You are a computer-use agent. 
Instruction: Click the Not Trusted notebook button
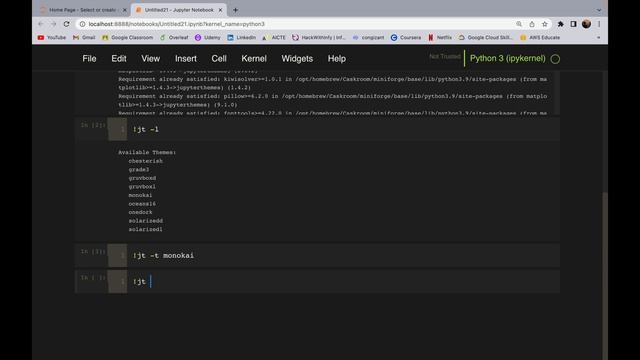(x=444, y=57)
